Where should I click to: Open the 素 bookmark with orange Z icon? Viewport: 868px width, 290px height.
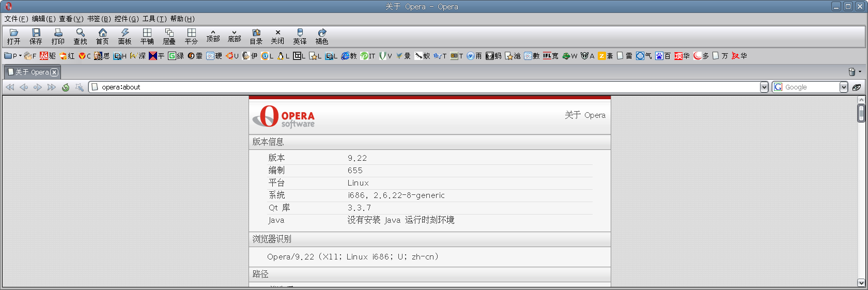[606, 56]
